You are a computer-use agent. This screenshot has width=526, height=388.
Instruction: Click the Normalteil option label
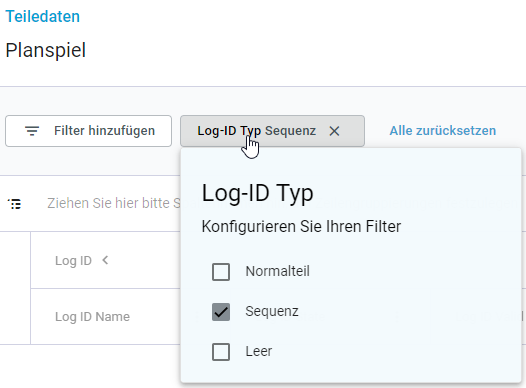coord(277,271)
